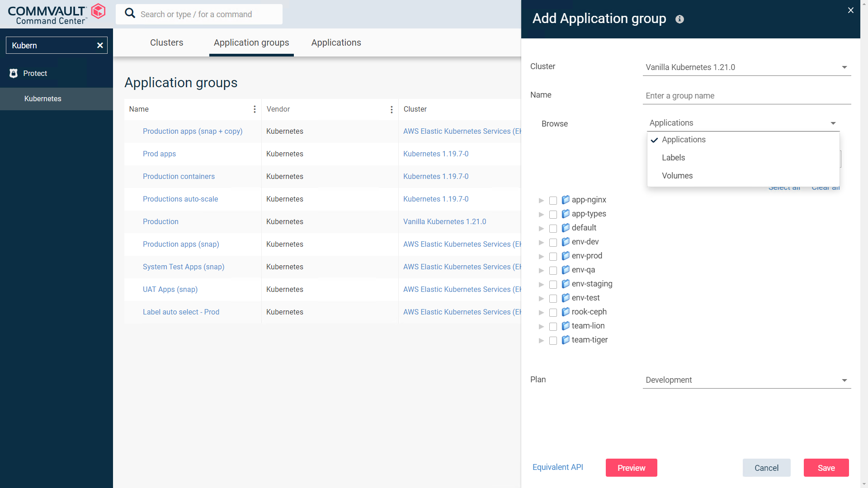Check the rook-ceph checkbox
Viewport: 868px width, 488px height.
[553, 313]
